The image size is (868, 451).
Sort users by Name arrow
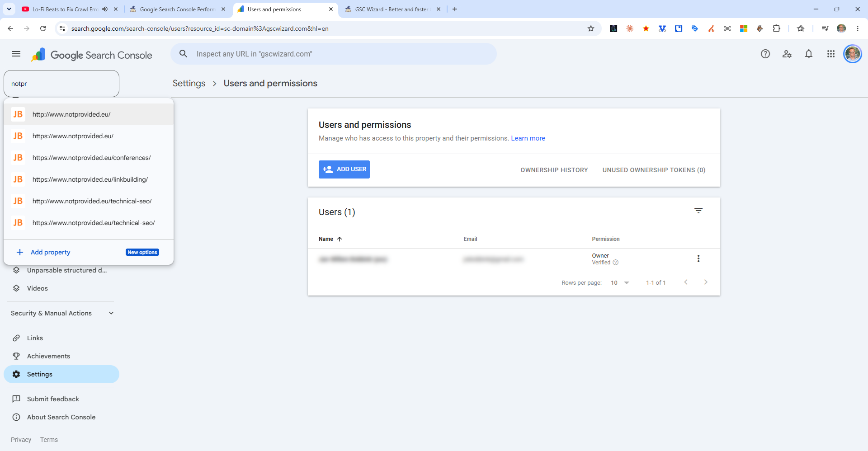pyautogui.click(x=340, y=239)
